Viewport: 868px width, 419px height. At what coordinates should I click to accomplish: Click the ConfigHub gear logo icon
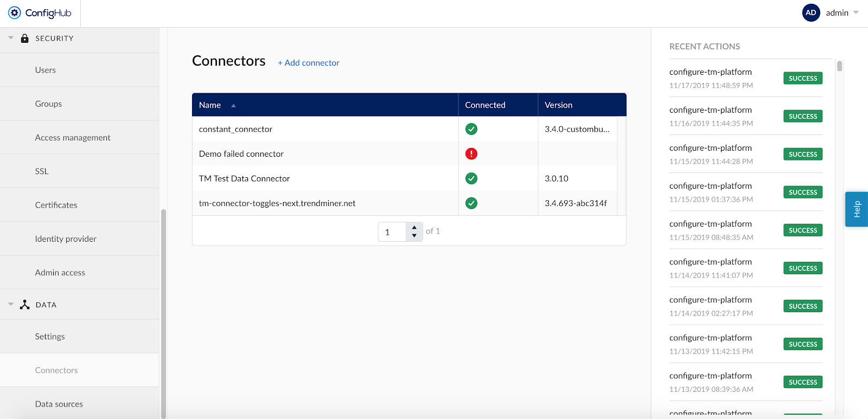[15, 13]
